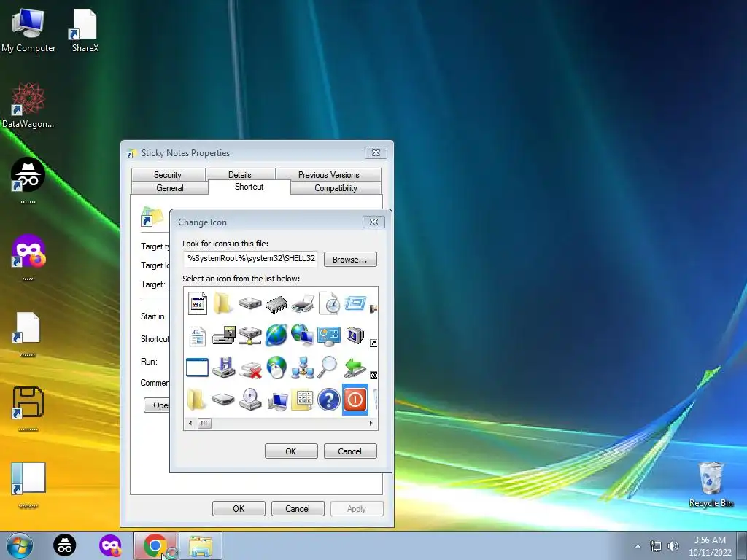Select the connected network drive icon
Screen dimensions: 747x560
(x=249, y=335)
